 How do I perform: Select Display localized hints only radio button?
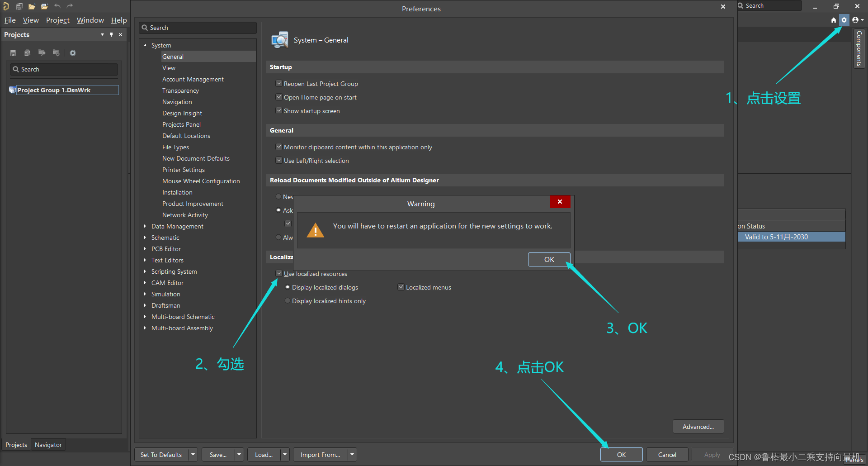pyautogui.click(x=288, y=301)
